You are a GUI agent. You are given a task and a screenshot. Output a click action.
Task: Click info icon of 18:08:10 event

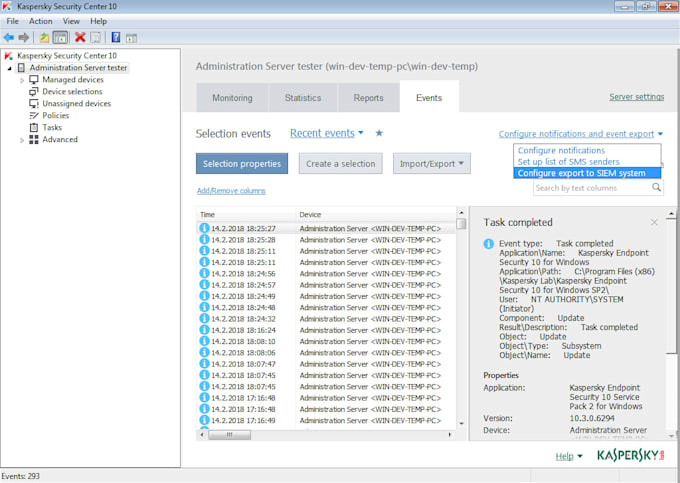tap(204, 341)
